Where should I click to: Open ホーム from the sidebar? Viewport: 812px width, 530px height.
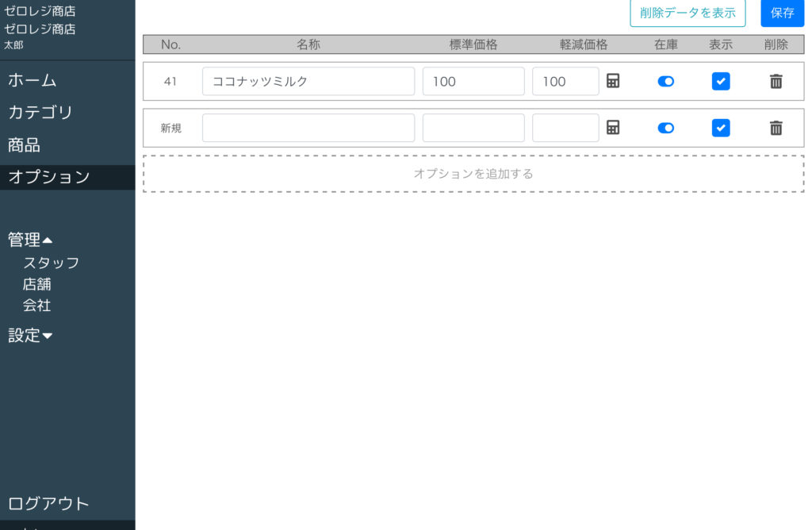coord(33,80)
